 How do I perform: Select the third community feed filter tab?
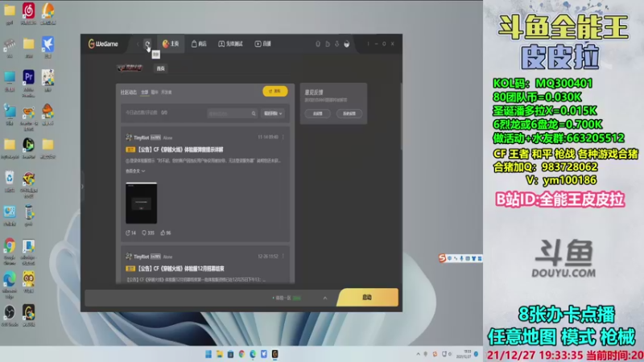pyautogui.click(x=167, y=93)
